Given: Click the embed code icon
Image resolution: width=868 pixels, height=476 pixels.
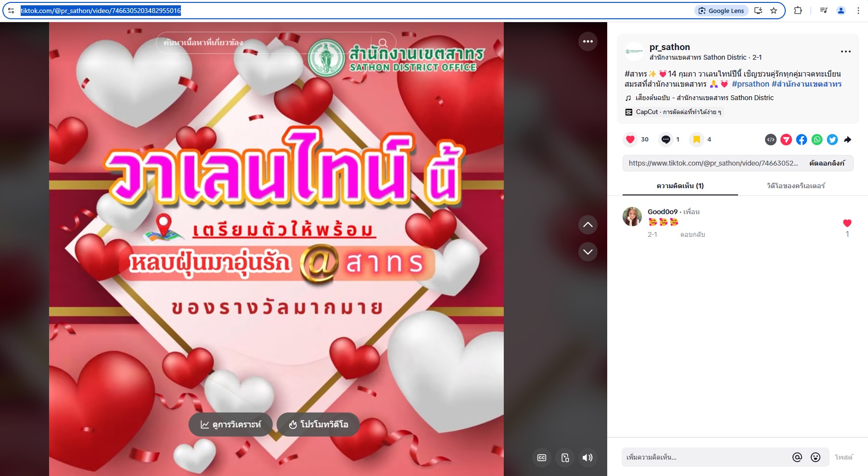Looking at the screenshot, I should pos(771,140).
